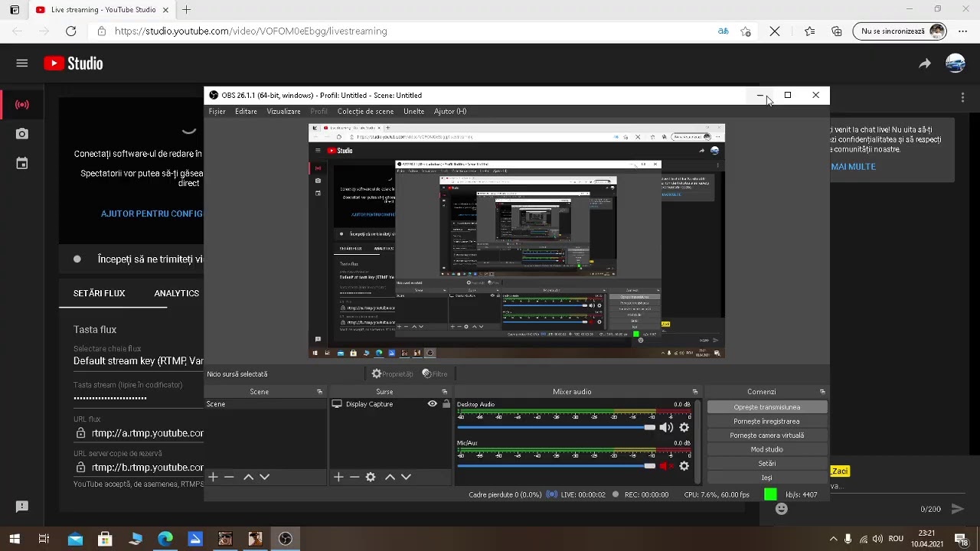Move scene down in the Scene panel
Screen dimensions: 980x551
click(x=264, y=477)
